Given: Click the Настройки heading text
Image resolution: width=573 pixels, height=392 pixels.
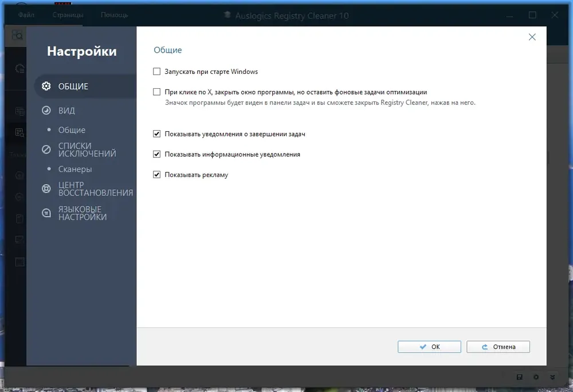Looking at the screenshot, I should pyautogui.click(x=82, y=52).
